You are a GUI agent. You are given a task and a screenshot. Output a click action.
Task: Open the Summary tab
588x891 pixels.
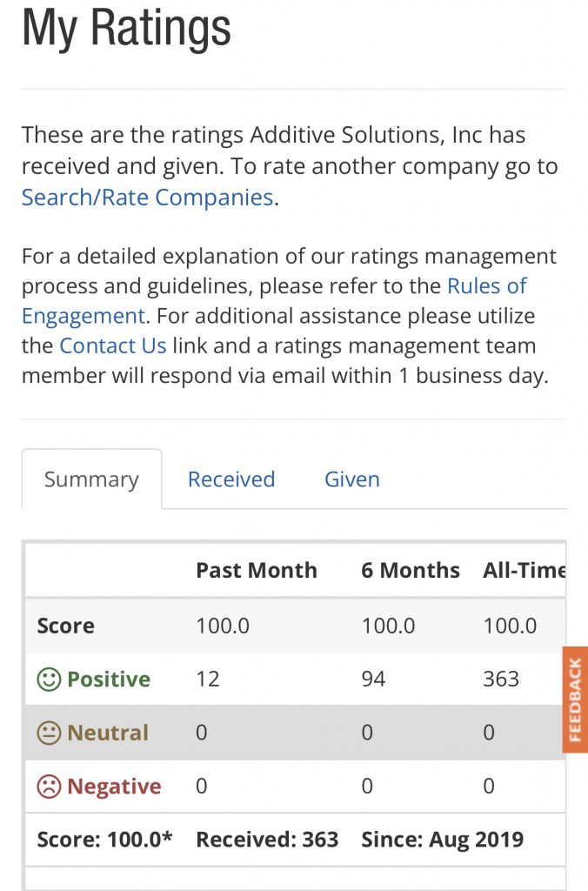coord(91,479)
